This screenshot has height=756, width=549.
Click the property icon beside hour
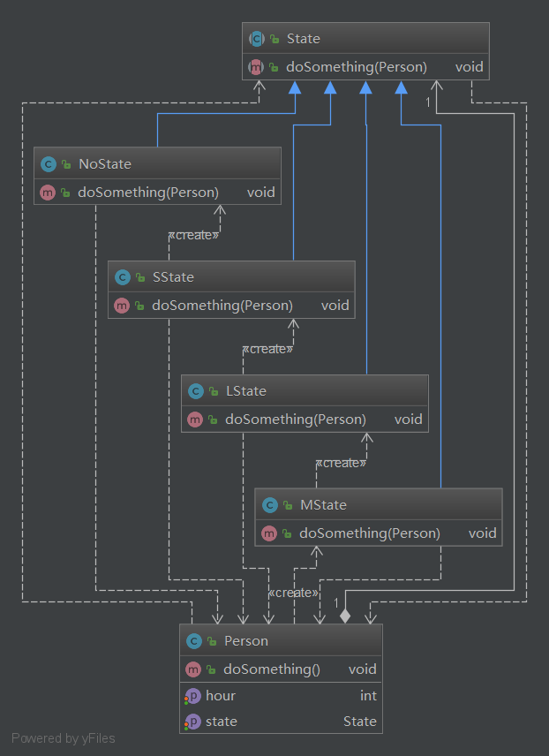click(193, 696)
